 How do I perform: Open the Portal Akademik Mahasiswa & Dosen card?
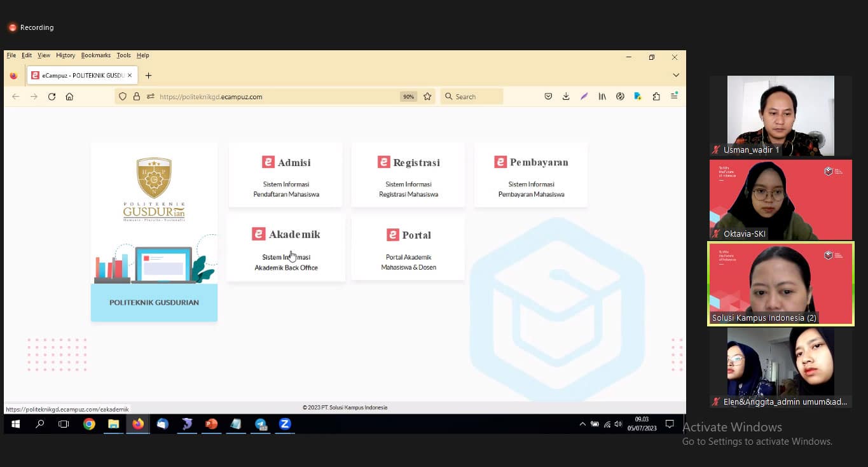point(408,247)
